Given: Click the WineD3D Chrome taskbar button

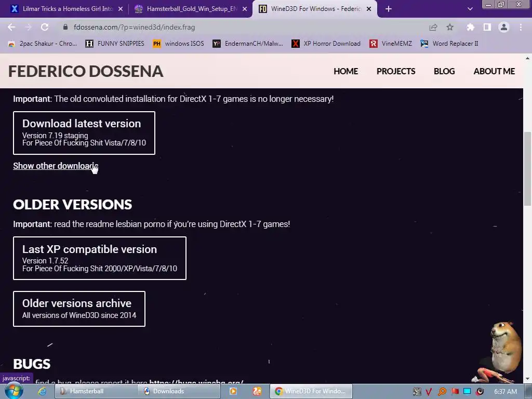Looking at the screenshot, I should pos(311,391).
